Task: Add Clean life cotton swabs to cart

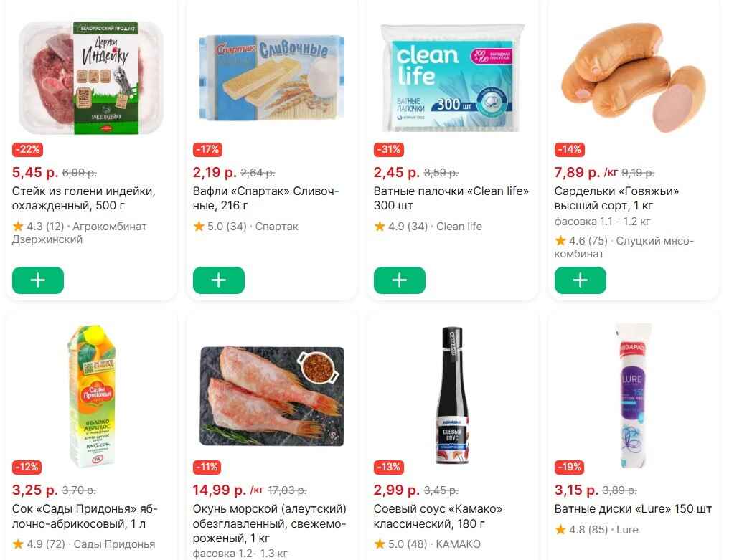Action: coord(400,280)
